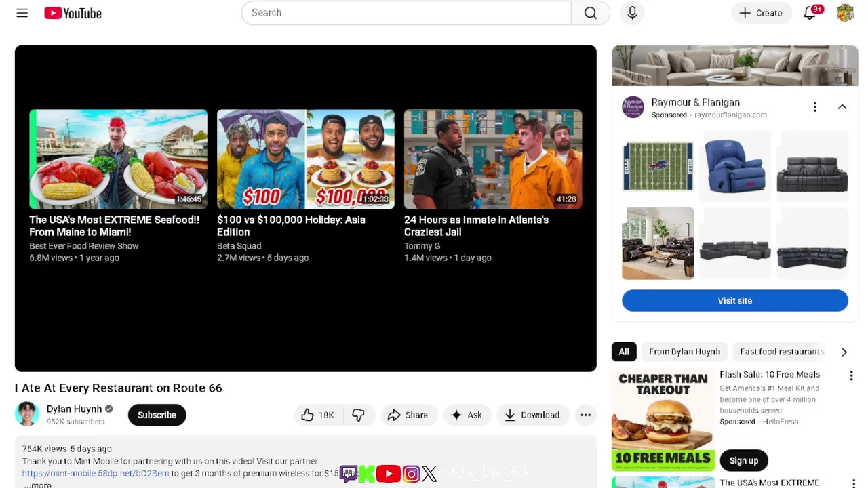Screen dimensions: 868x488
Task: Click the HelloFresh Sign up button
Action: pyautogui.click(x=744, y=460)
